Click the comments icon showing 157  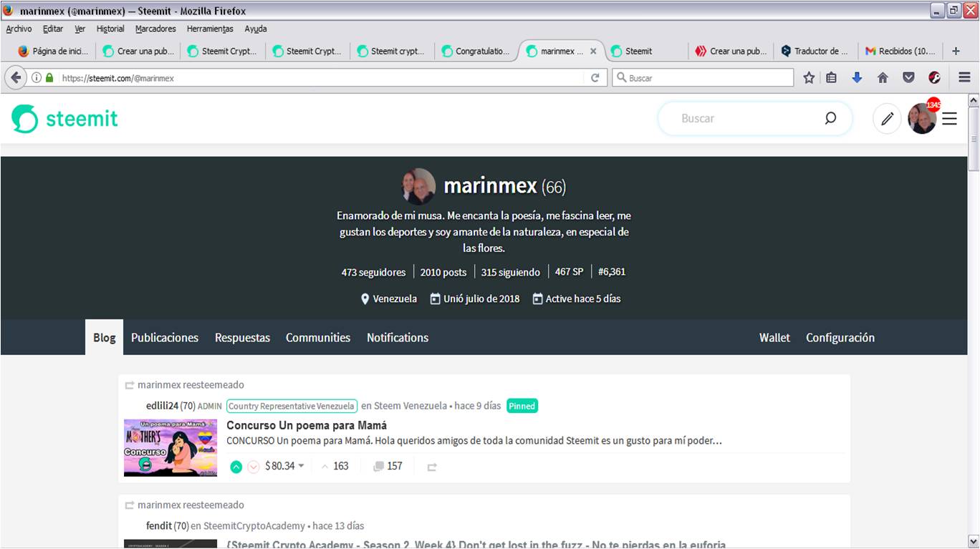tap(378, 467)
